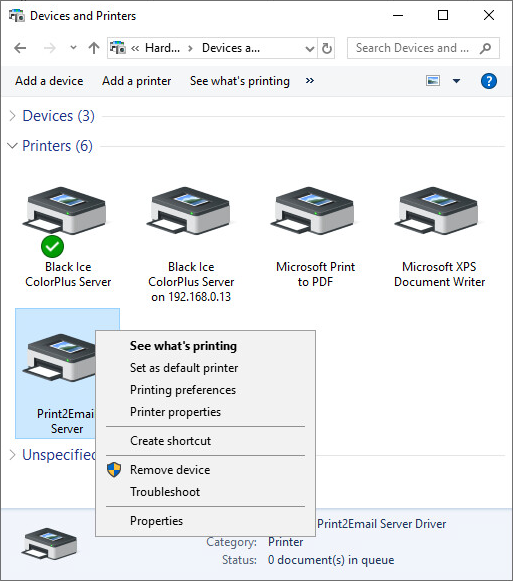Image resolution: width=513 pixels, height=581 pixels.
Task: Click the forward navigation arrow
Action: coord(49,48)
